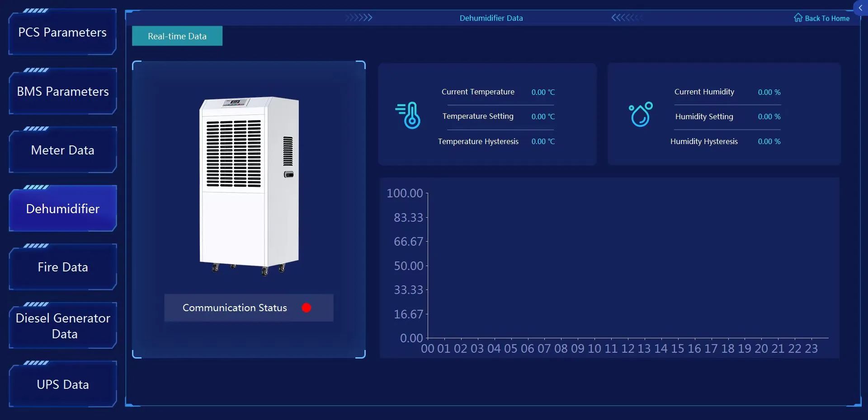Collapse the side panel with corner arrow

pyautogui.click(x=860, y=8)
